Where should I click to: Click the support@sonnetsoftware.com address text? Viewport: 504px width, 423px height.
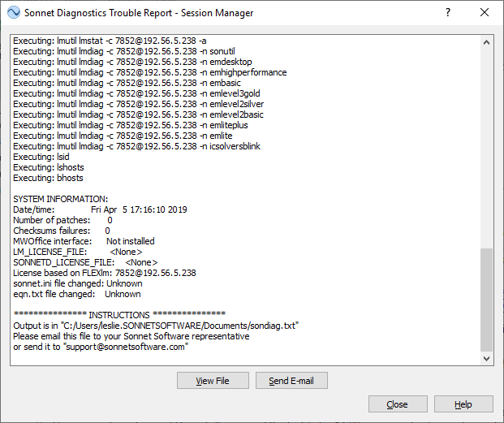tap(125, 347)
